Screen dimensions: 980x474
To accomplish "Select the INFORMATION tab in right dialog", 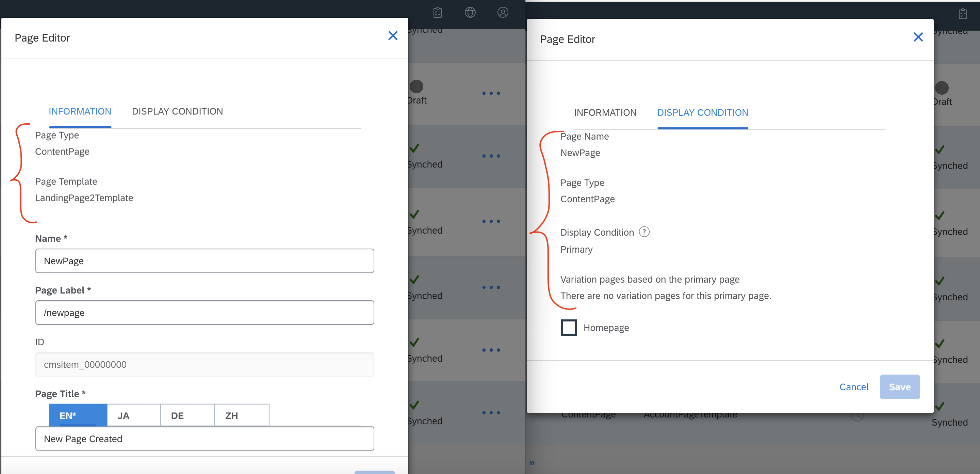I will (605, 112).
